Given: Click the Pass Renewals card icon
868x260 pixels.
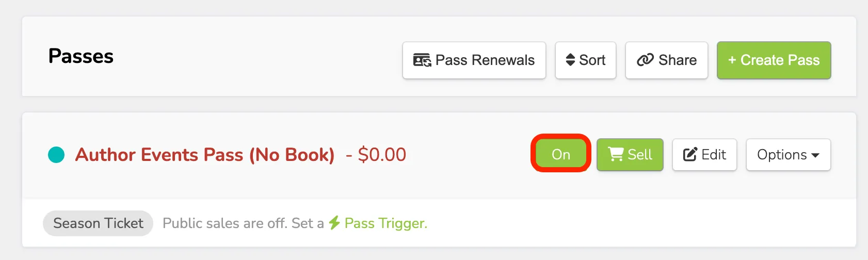Looking at the screenshot, I should 422,60.
